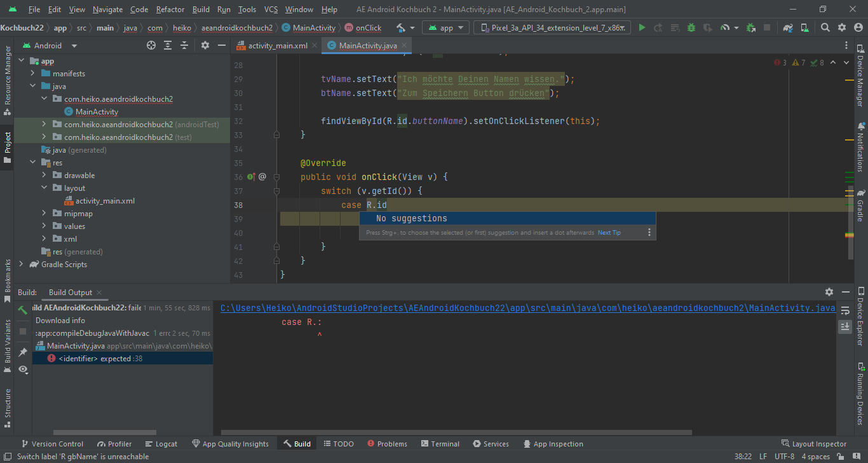The width and height of the screenshot is (868, 463).
Task: Toggle soft-wrap in the build output
Action: [x=845, y=310]
